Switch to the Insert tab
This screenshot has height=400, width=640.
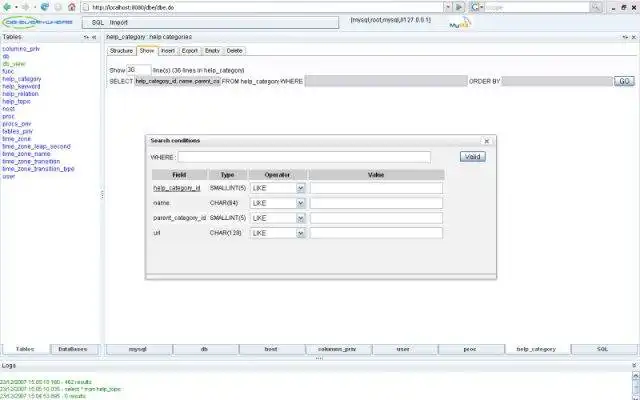[x=168, y=51]
